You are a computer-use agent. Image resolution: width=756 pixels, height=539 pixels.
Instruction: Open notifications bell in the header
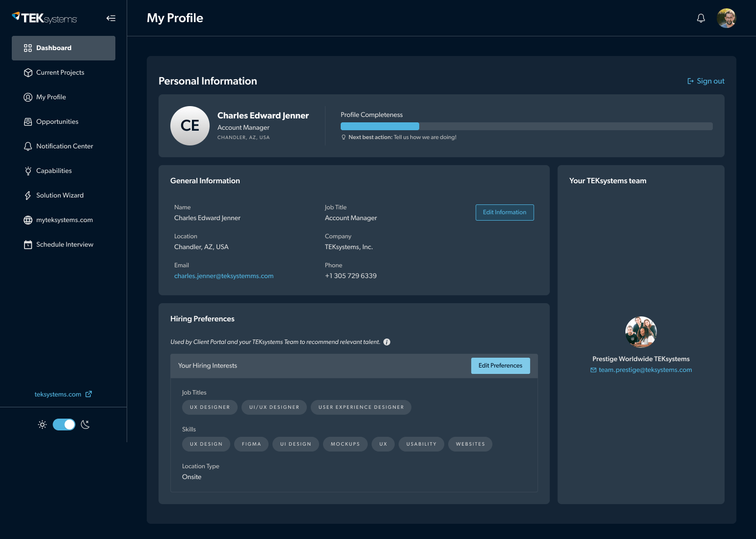point(701,18)
